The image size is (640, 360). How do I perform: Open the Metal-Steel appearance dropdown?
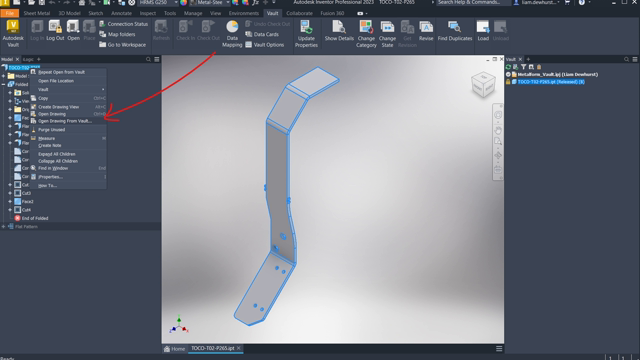pyautogui.click(x=227, y=2)
